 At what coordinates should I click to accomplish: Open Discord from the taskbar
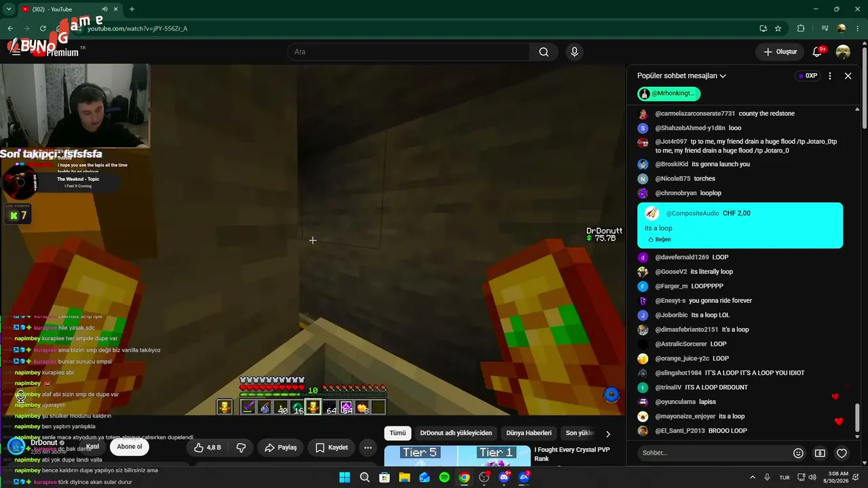click(x=504, y=477)
